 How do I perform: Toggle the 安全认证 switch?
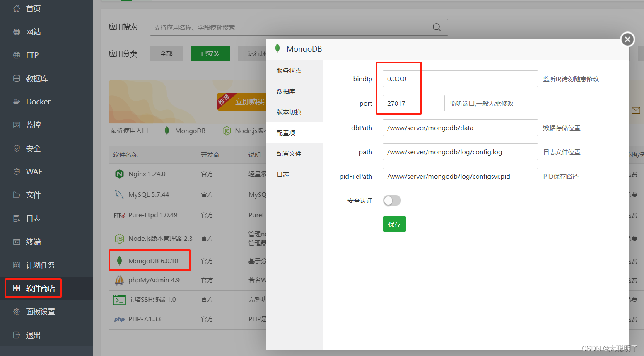tap(392, 201)
